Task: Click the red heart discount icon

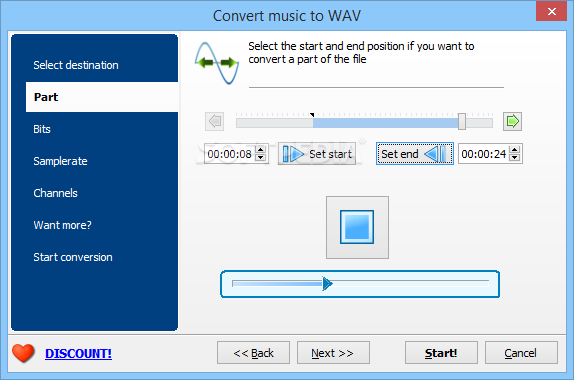Action: tap(23, 353)
